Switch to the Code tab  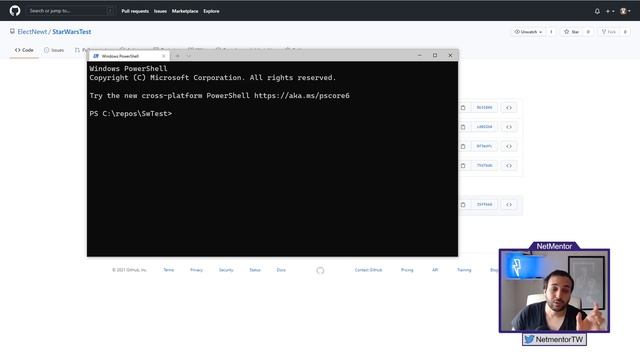(24, 50)
